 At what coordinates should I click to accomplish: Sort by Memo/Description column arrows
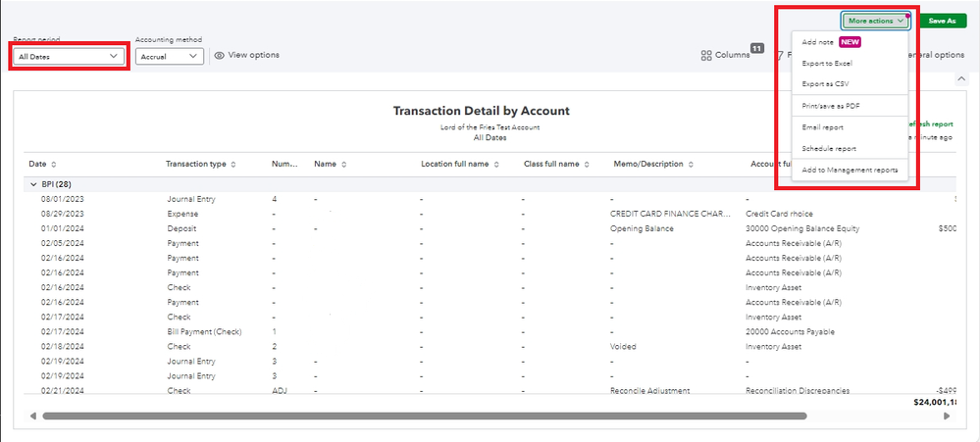[x=691, y=165]
